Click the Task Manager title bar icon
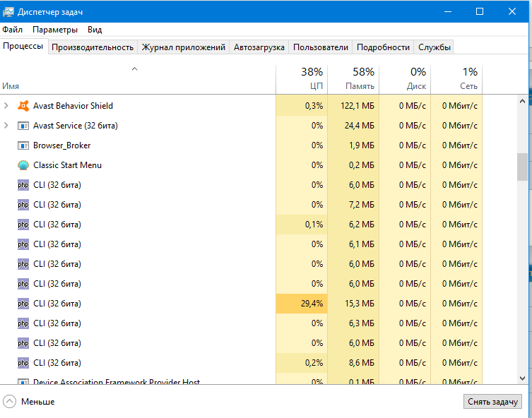This screenshot has width=532, height=418. coord(8,11)
